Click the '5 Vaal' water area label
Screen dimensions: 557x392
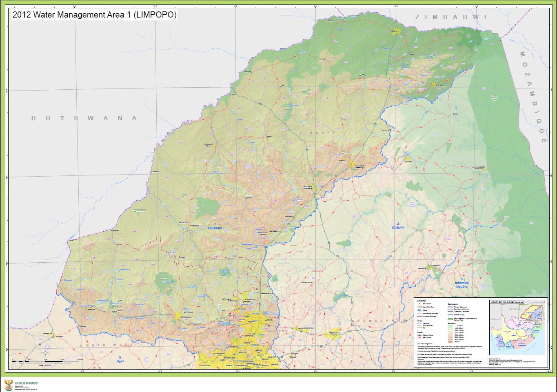(x=120, y=359)
